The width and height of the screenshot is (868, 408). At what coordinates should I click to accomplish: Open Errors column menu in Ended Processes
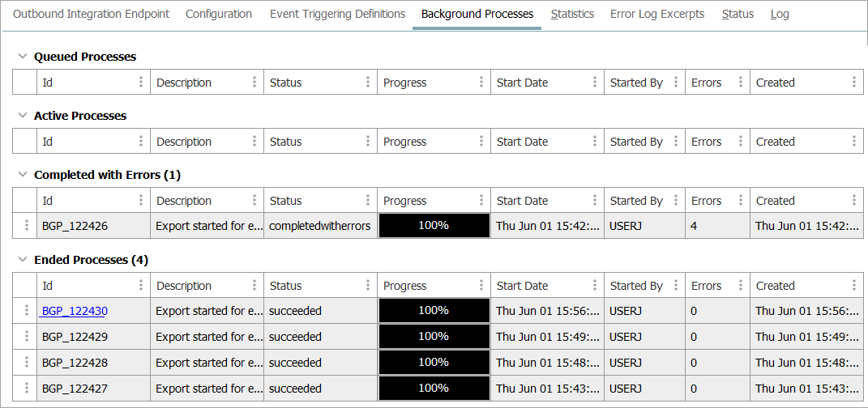click(741, 286)
